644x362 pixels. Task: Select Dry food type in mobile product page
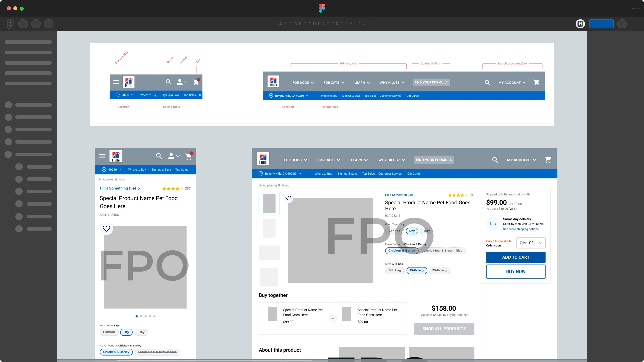click(x=126, y=332)
